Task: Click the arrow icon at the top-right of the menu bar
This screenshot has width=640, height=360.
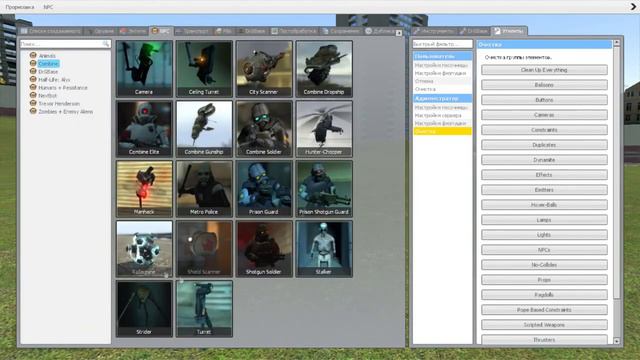Action: tap(633, 7)
